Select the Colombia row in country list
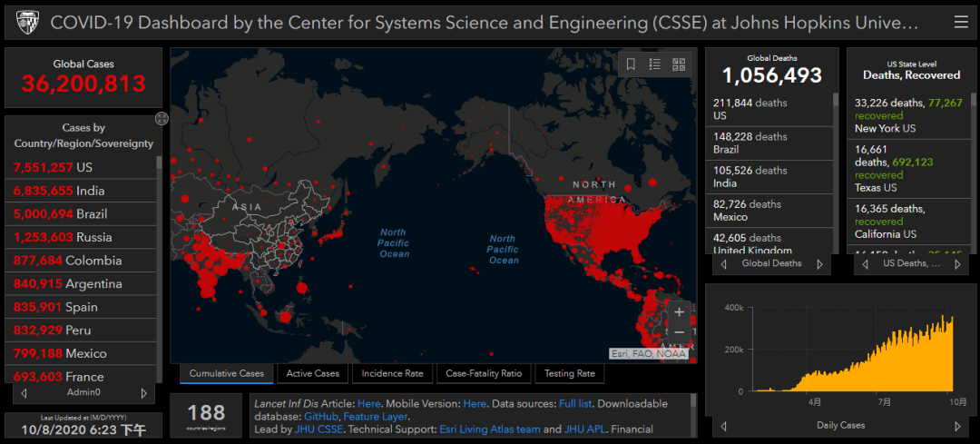 point(81,261)
